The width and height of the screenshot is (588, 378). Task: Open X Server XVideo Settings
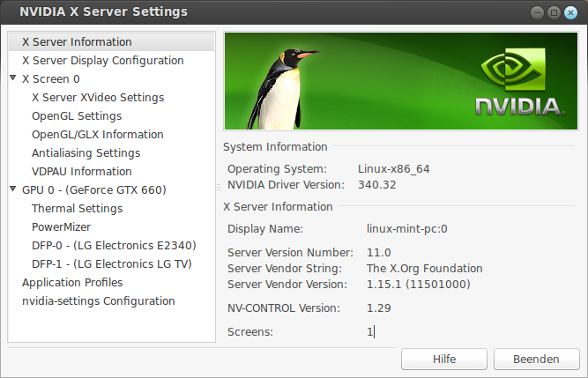pos(98,97)
